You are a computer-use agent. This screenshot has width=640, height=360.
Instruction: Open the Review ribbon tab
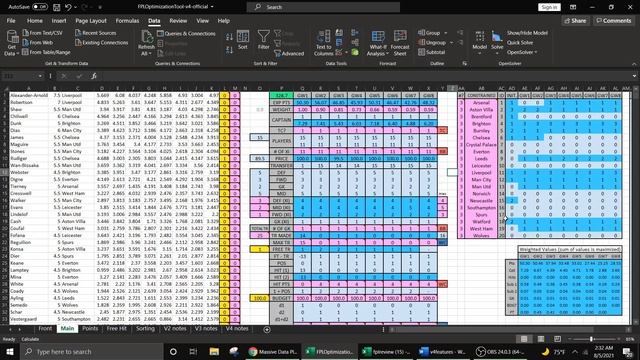tap(178, 20)
